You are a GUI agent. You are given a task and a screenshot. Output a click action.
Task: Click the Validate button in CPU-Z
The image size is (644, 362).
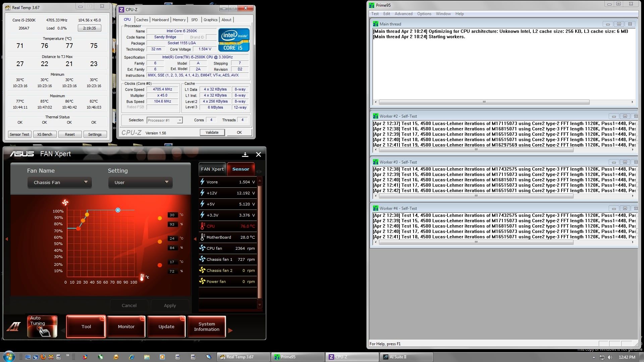[x=212, y=132]
